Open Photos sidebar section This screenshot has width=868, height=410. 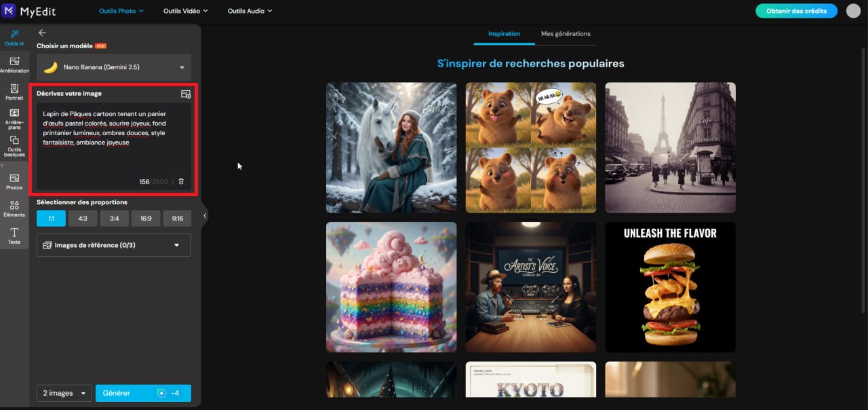pyautogui.click(x=14, y=181)
